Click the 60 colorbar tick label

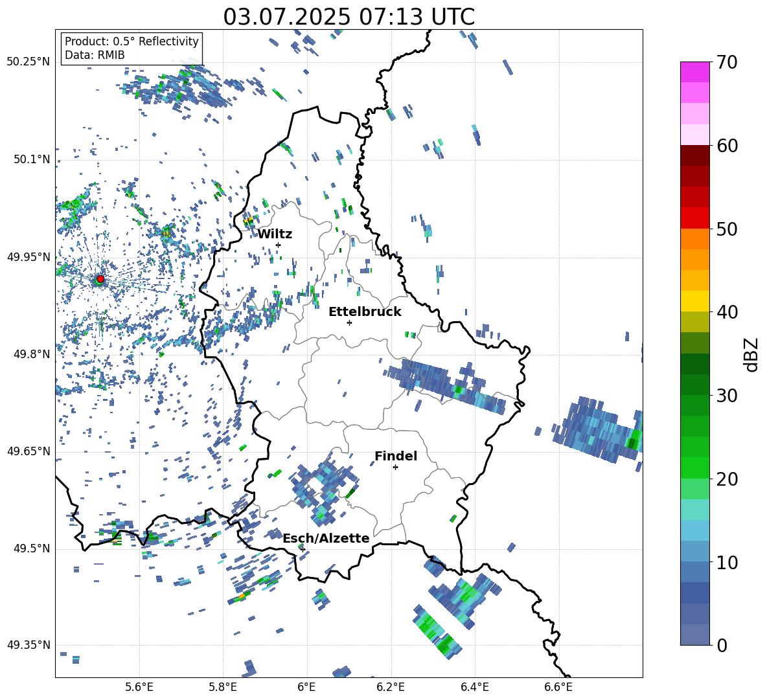[x=727, y=146]
